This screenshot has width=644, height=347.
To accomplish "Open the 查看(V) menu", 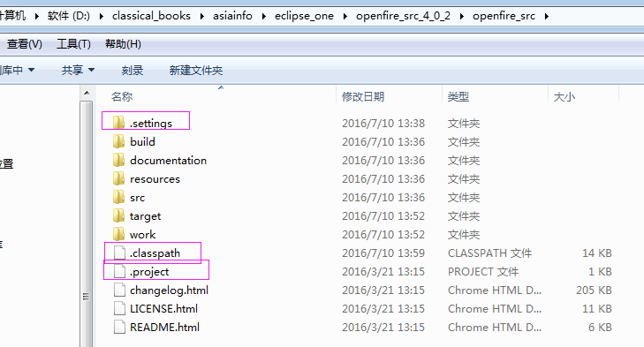I will (x=25, y=44).
